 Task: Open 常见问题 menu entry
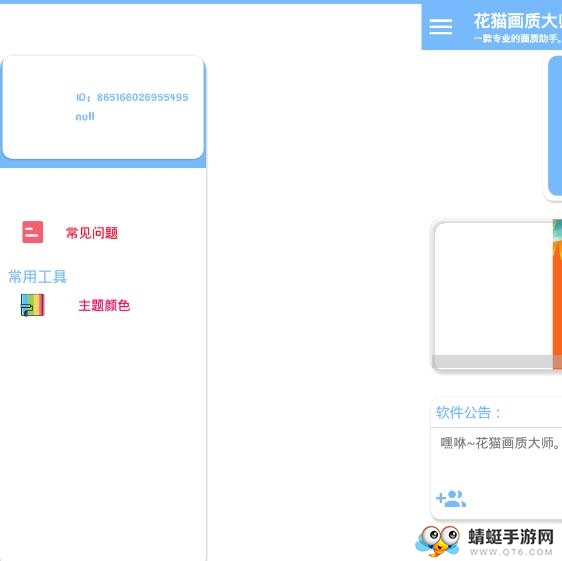click(92, 233)
